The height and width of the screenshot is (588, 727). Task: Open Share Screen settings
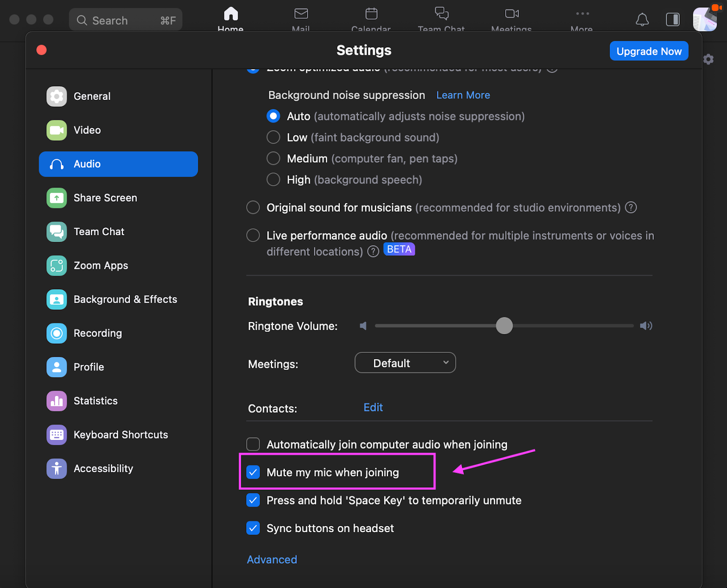[105, 198]
